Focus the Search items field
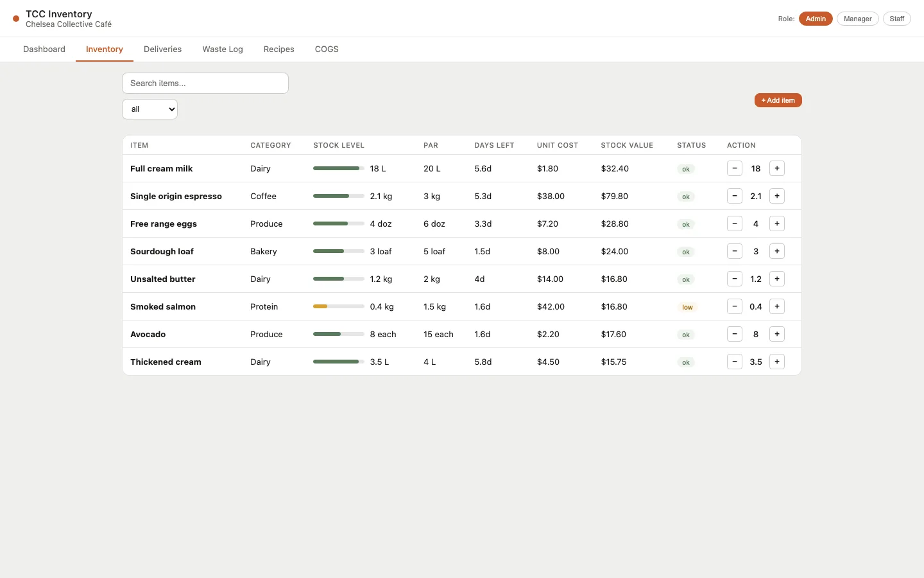Screen dimensions: 924x578 point(205,83)
